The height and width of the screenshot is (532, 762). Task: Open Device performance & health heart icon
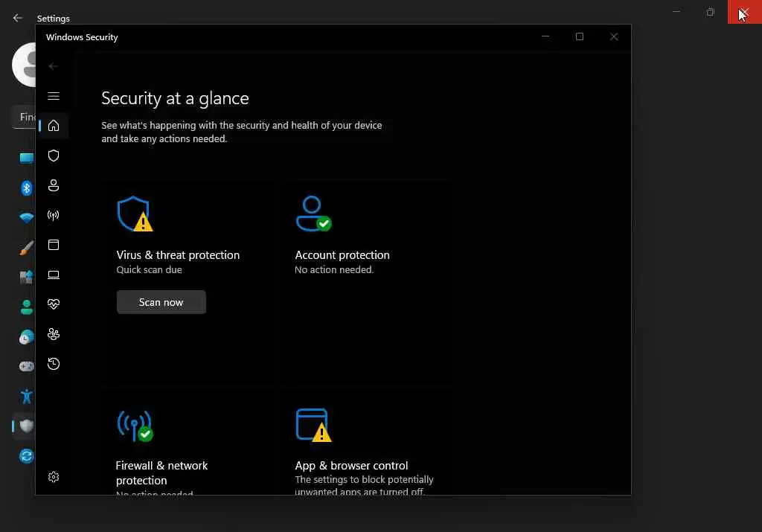point(54,304)
